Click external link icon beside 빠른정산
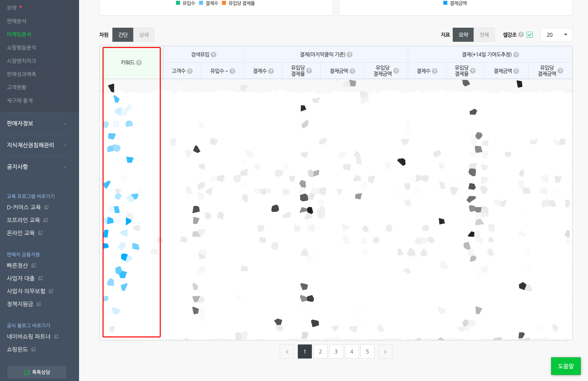Screen dimensions: 588x381 (x=34, y=265)
